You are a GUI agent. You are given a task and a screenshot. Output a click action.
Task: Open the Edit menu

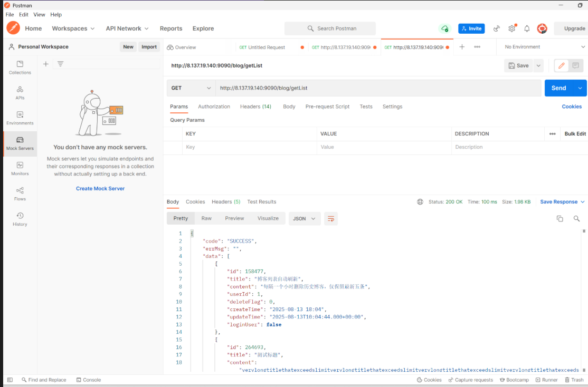click(x=24, y=15)
